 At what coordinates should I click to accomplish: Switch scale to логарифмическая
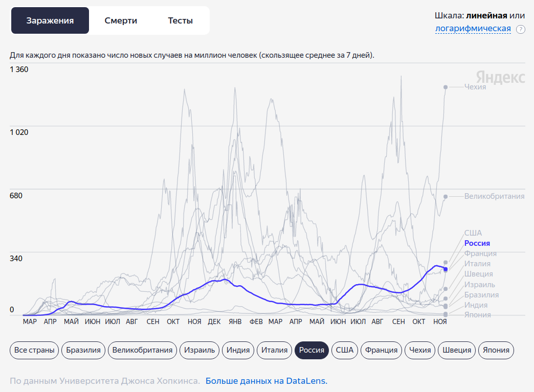click(x=473, y=29)
